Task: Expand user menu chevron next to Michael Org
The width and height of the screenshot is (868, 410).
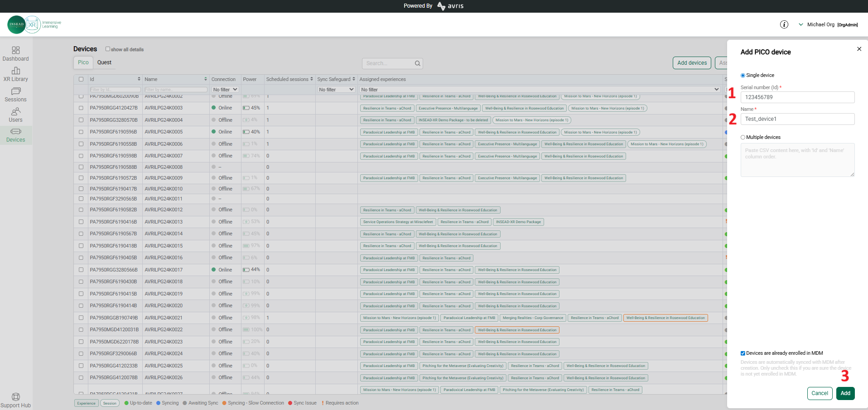Action: point(801,24)
